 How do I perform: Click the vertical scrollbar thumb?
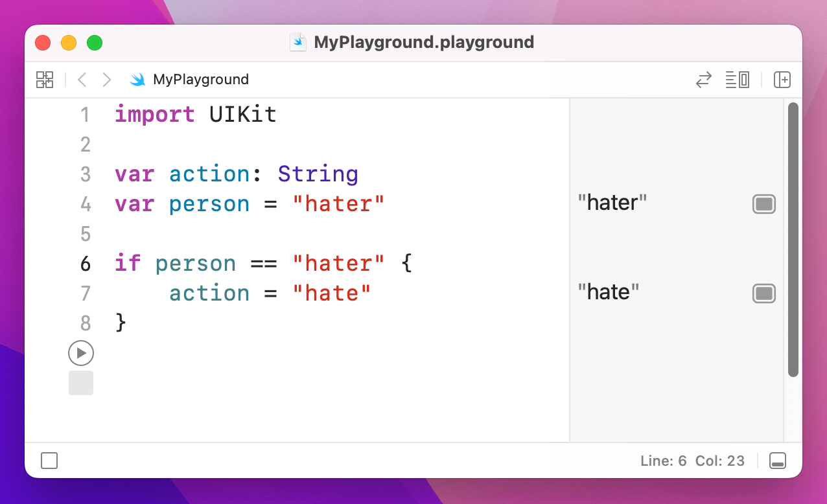point(793,240)
